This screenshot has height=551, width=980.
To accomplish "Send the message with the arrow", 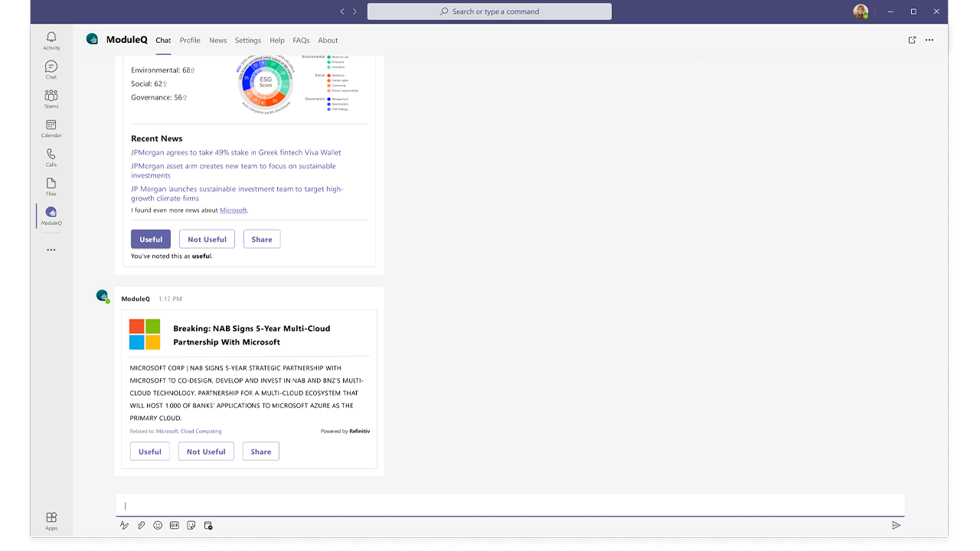I will click(x=896, y=525).
